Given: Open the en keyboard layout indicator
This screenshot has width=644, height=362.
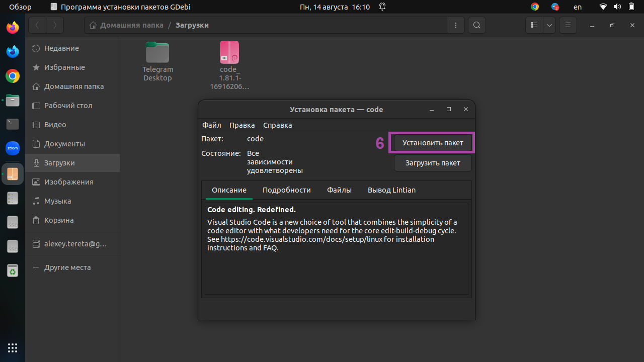Looking at the screenshot, I should click(578, 7).
